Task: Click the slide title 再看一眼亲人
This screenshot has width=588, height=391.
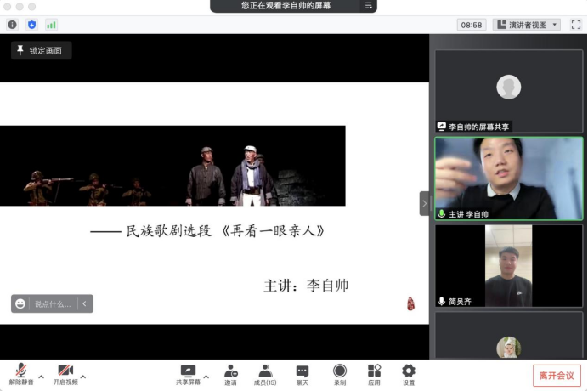Action: 274,230
